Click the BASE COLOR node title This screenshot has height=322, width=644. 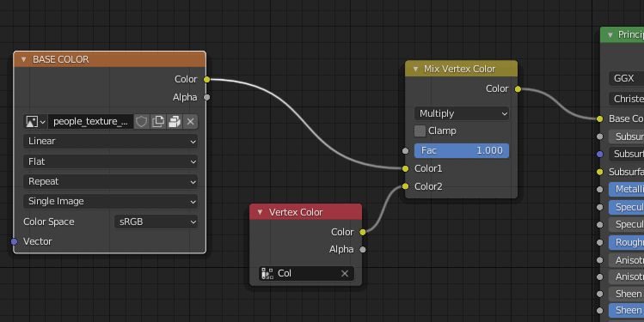(61, 59)
